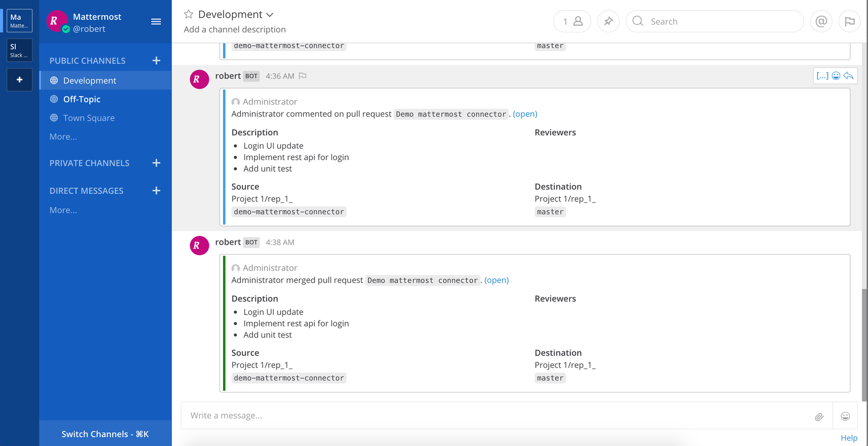Click the search magnifier icon
868x446 pixels.
pyautogui.click(x=638, y=21)
